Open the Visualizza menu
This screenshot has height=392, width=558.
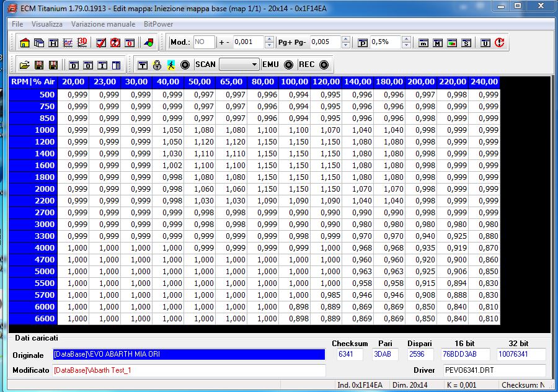47,24
